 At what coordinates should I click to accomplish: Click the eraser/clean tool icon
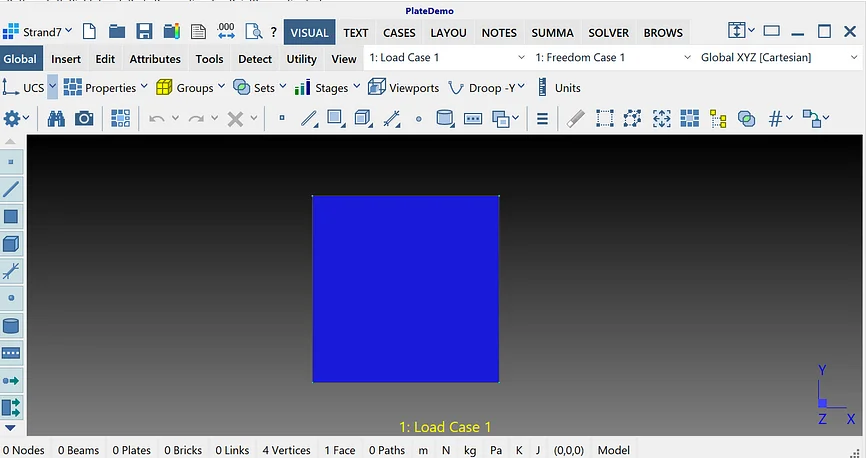[x=575, y=118]
